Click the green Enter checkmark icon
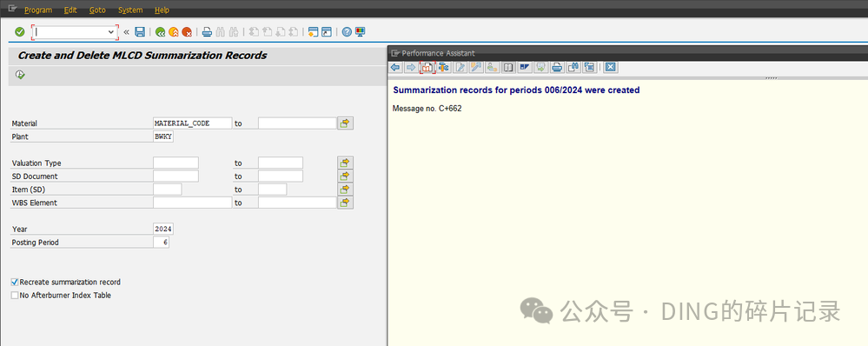 click(x=19, y=32)
